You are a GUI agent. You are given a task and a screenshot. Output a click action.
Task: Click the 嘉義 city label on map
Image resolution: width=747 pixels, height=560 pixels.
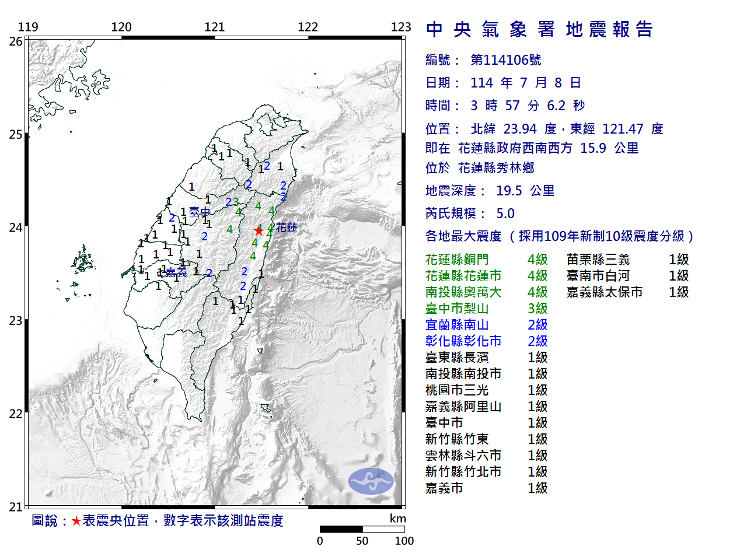click(x=176, y=272)
